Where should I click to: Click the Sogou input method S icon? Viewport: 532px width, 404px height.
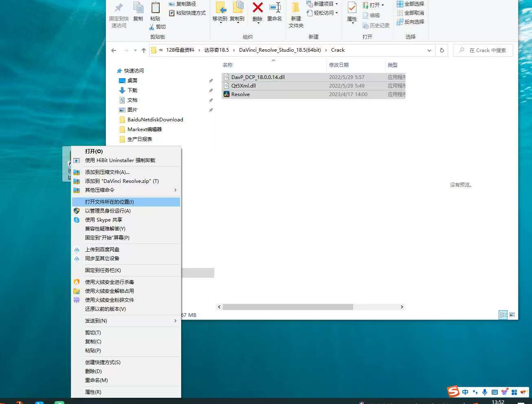click(x=453, y=391)
